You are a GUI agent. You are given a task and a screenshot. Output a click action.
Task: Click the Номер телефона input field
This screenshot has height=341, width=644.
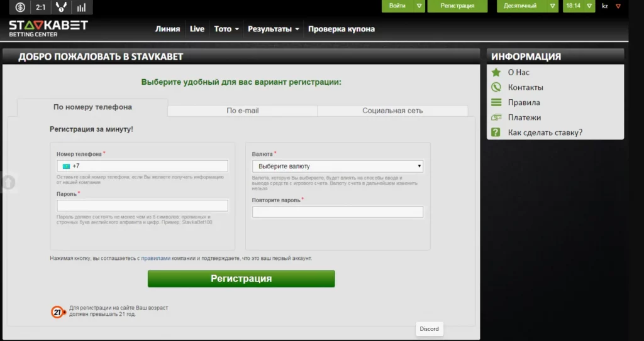pyautogui.click(x=143, y=166)
